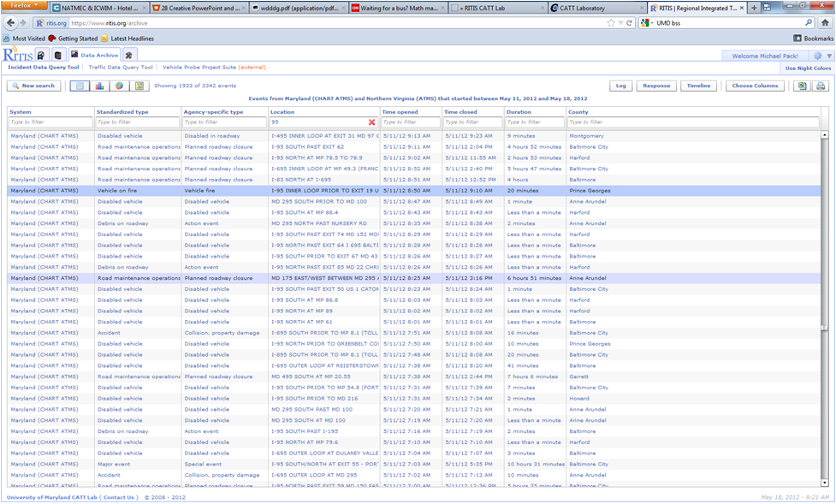Open the Getting Started bookmark
Viewport: 836px width, 504px height.
pos(73,39)
